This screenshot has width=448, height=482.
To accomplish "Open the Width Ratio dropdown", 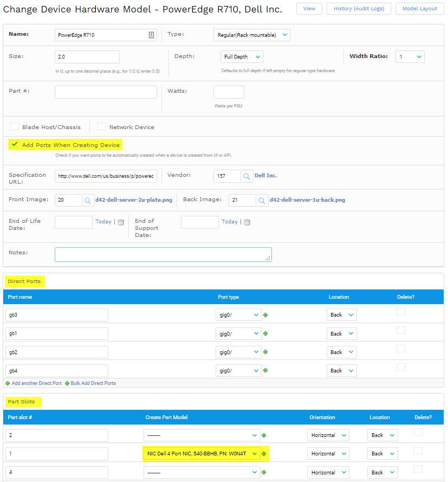I will [x=410, y=56].
